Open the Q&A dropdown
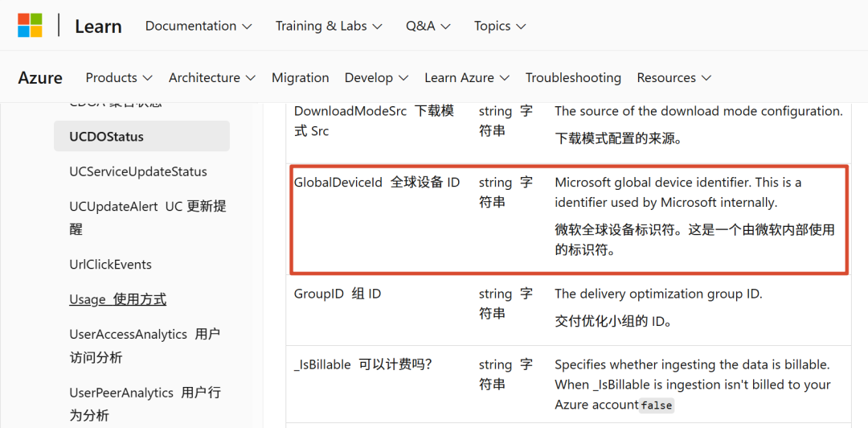This screenshot has width=868, height=428. coord(428,26)
